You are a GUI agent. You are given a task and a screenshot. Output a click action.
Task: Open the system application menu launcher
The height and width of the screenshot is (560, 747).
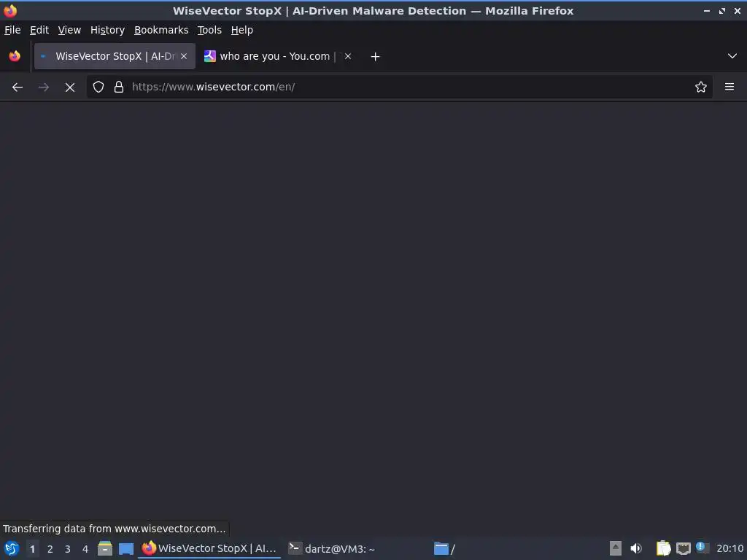click(12, 548)
